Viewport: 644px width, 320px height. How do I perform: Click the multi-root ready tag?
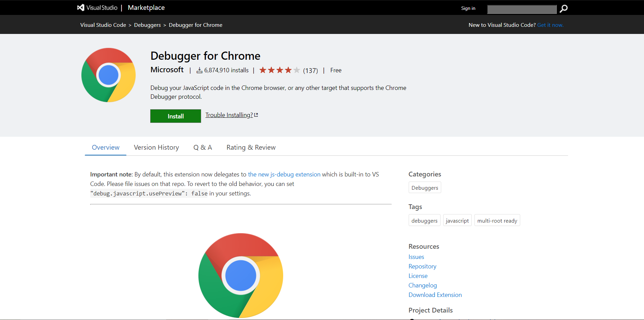tap(497, 221)
